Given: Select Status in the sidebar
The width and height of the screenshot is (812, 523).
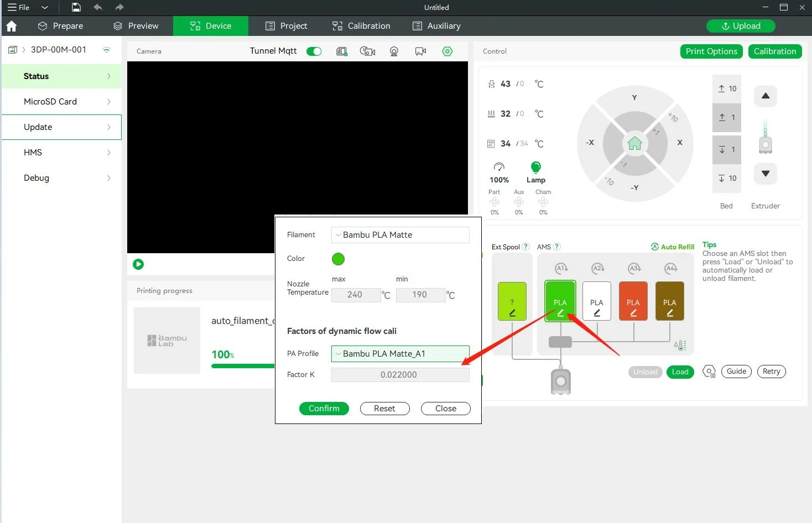Looking at the screenshot, I should point(61,76).
